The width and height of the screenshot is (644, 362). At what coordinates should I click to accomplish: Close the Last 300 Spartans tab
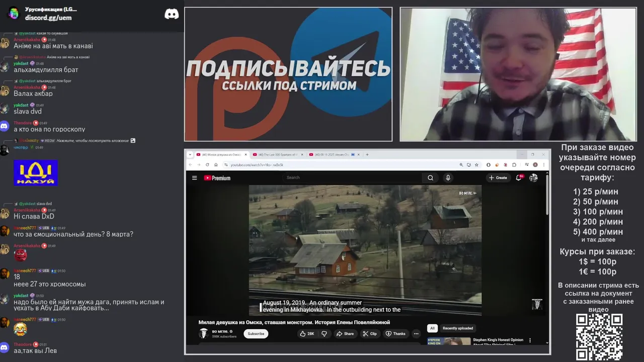[303, 154]
